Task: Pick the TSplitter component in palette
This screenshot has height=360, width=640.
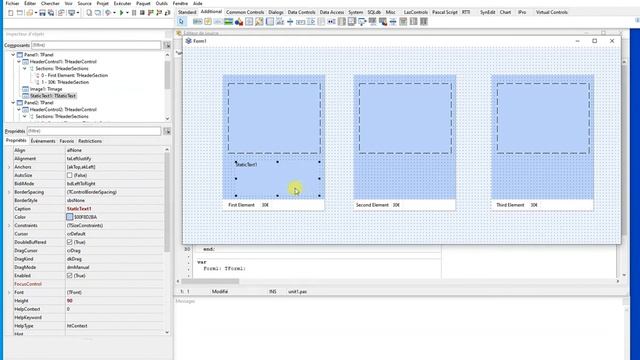Action: [x=290, y=21]
